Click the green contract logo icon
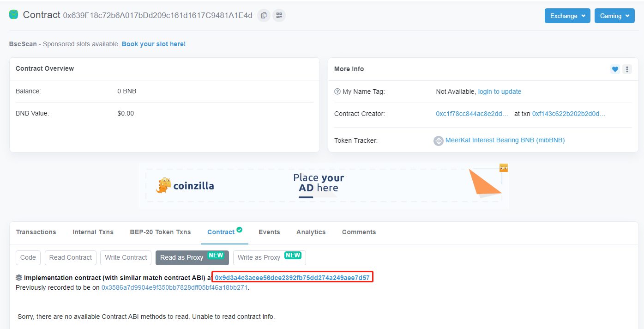The width and height of the screenshot is (644, 329). tap(14, 15)
